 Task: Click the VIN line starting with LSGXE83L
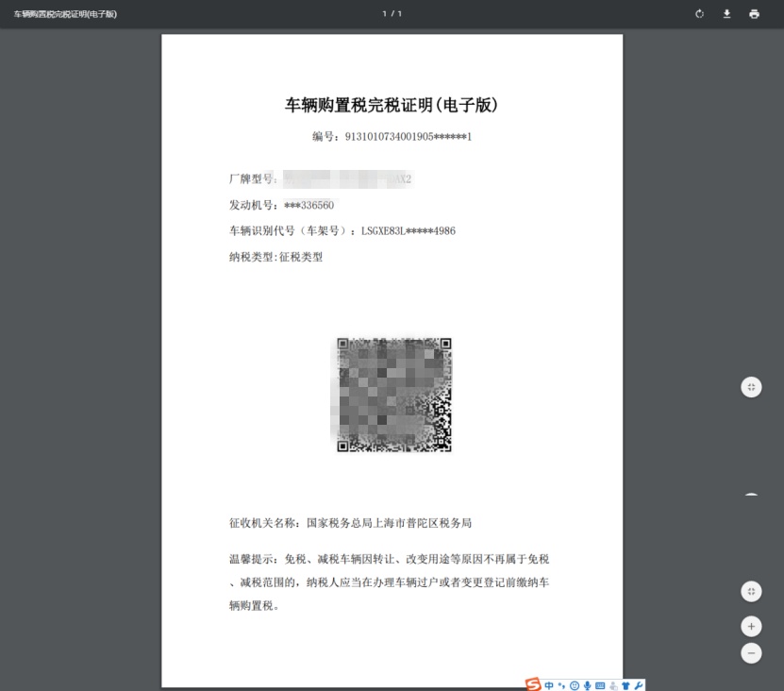tap(342, 230)
